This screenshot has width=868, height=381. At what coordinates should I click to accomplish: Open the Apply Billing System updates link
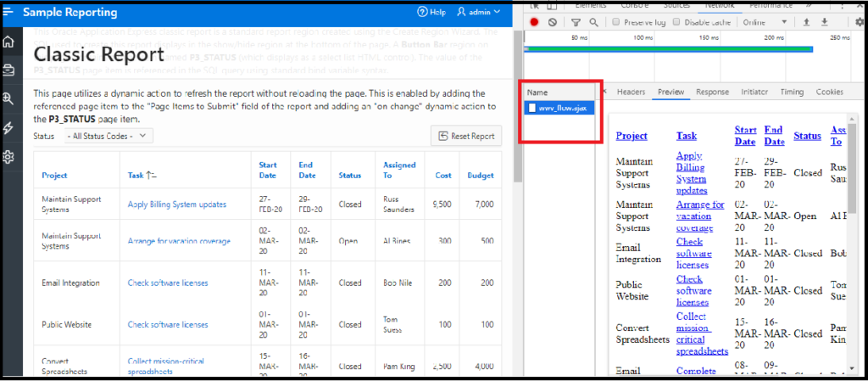177,205
